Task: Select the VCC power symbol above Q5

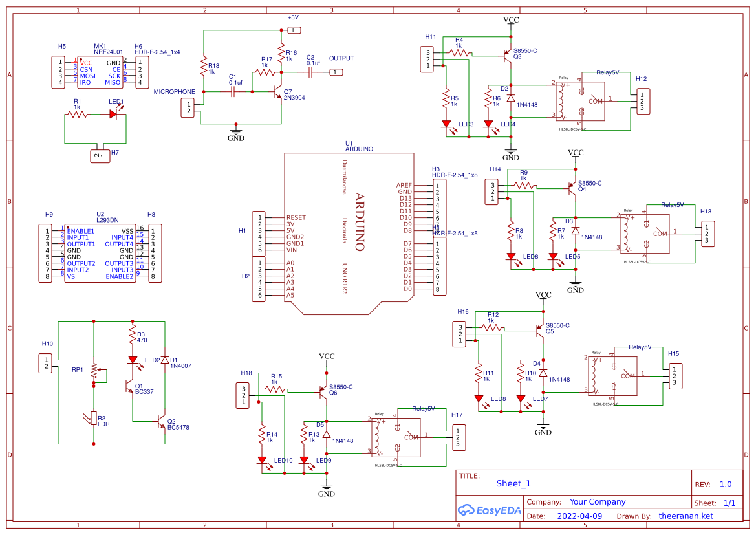Action: pyautogui.click(x=542, y=296)
